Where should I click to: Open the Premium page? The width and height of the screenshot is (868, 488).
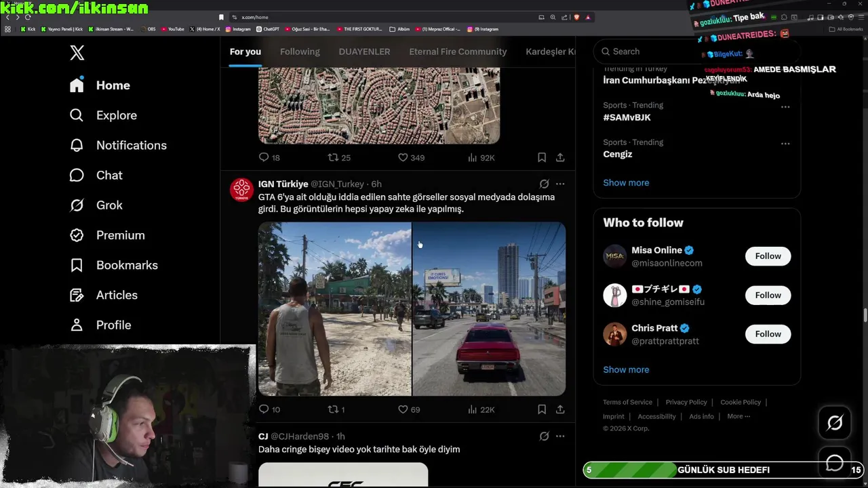click(107, 235)
